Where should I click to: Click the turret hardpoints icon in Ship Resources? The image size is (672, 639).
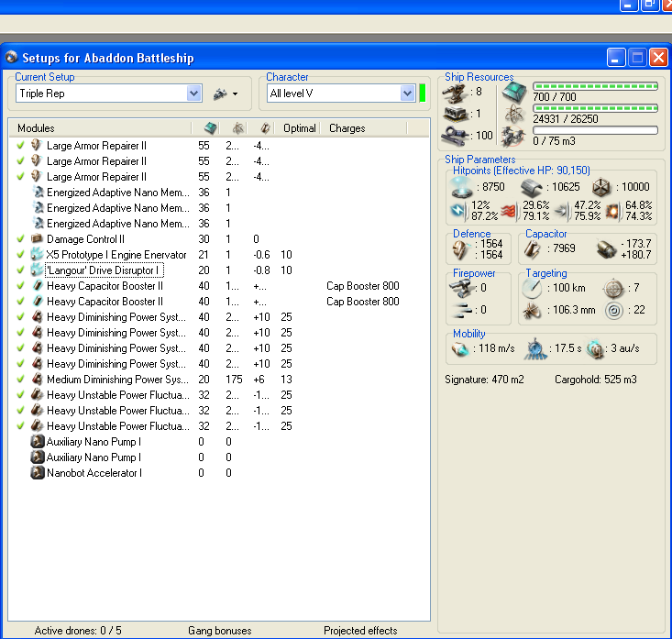456,92
